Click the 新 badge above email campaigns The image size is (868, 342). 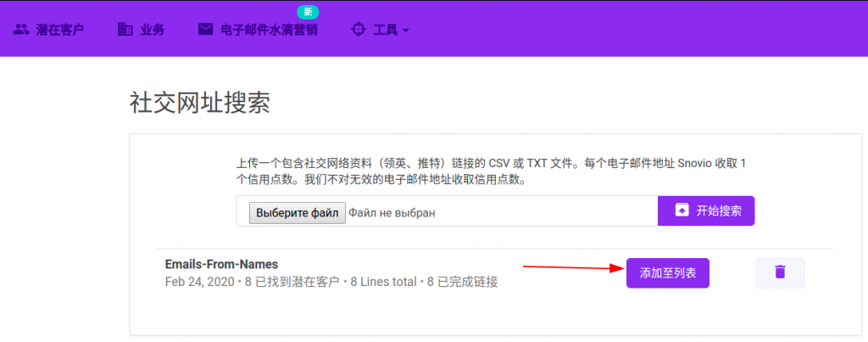pyautogui.click(x=308, y=12)
